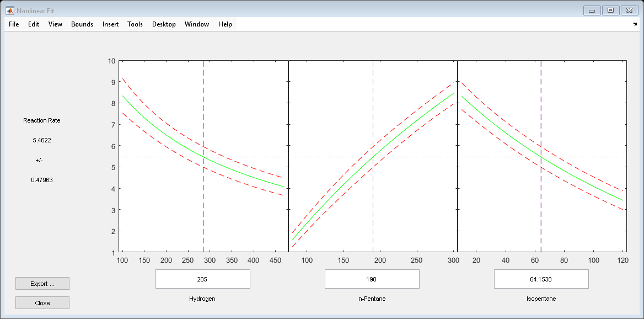The image size is (644, 319).
Task: Maximize the Nonlinear Fit window
Action: click(610, 10)
